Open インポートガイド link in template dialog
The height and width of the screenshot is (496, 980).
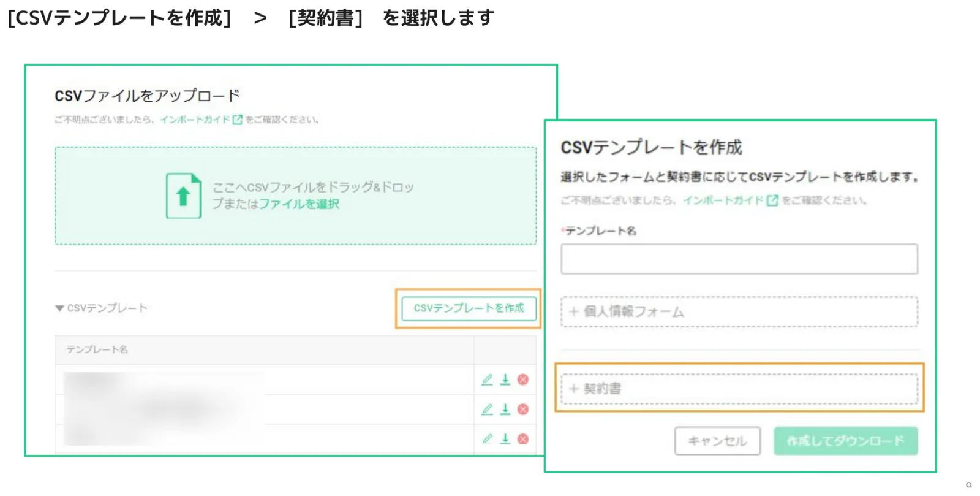click(723, 200)
